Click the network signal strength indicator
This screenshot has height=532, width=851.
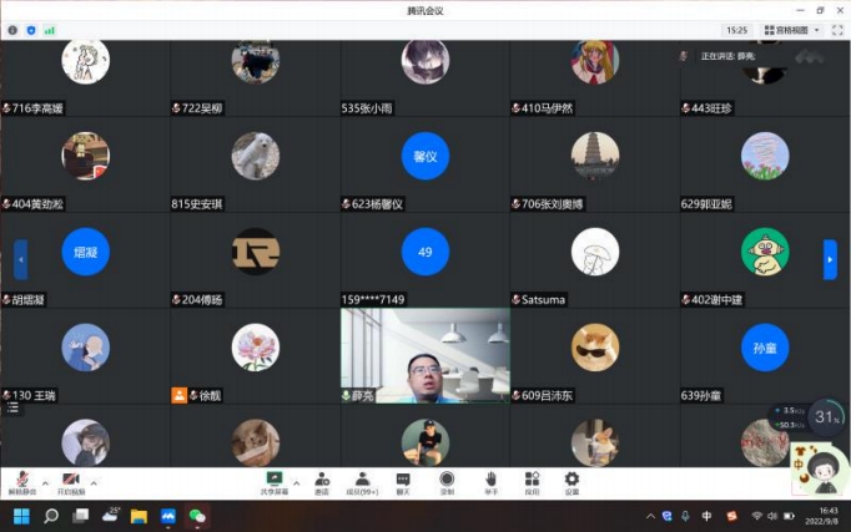coord(49,30)
